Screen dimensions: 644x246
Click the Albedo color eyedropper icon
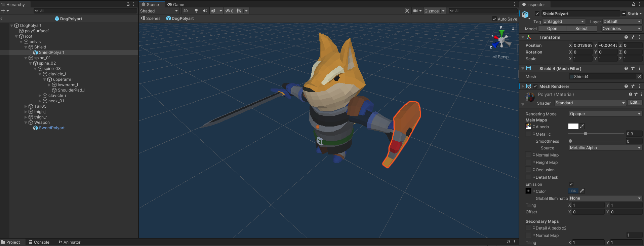(x=582, y=126)
